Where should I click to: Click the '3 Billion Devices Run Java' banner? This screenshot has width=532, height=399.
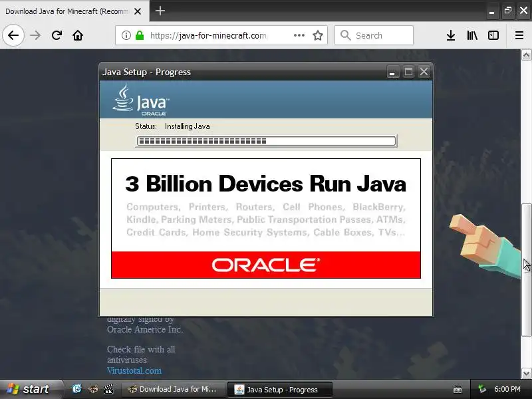coord(265,184)
